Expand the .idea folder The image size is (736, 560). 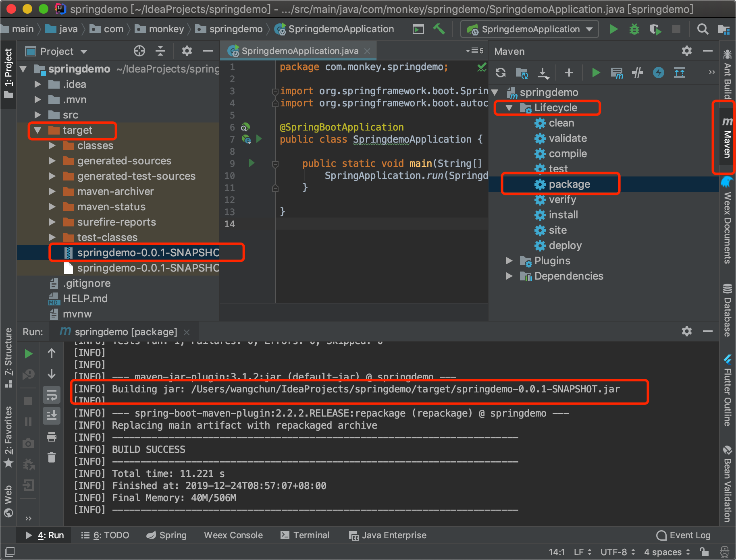(x=38, y=84)
